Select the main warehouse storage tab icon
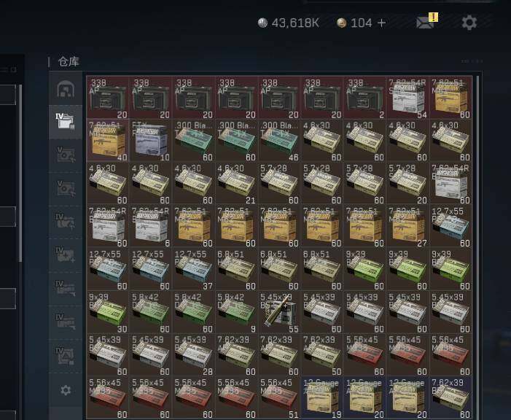The width and height of the screenshot is (511, 420). [66, 89]
